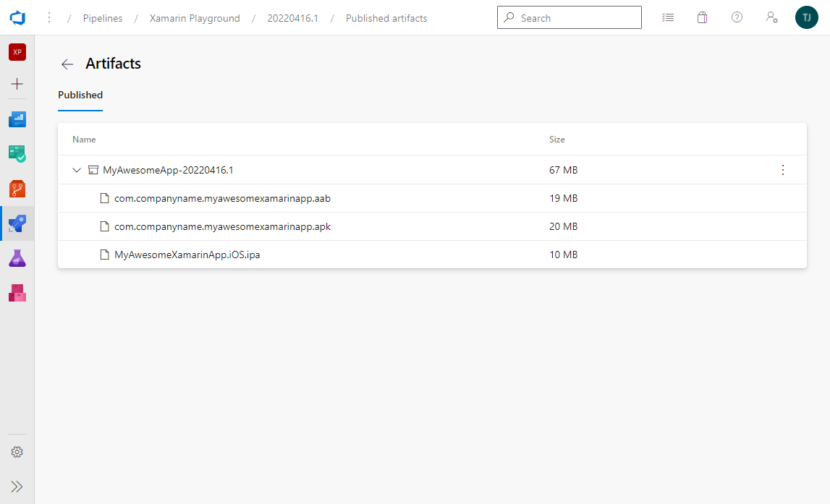Open More actions for MyAwesomeApp-20220416.1
830x504 pixels.
[x=782, y=171]
